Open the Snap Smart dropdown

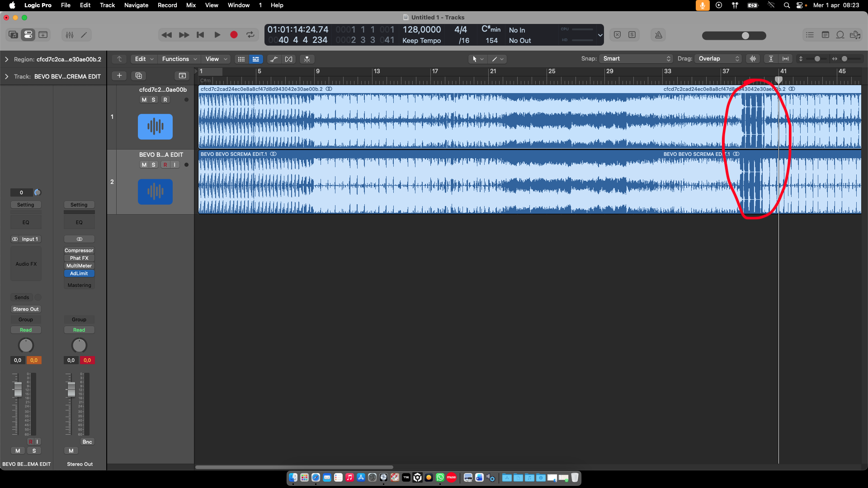(636, 59)
